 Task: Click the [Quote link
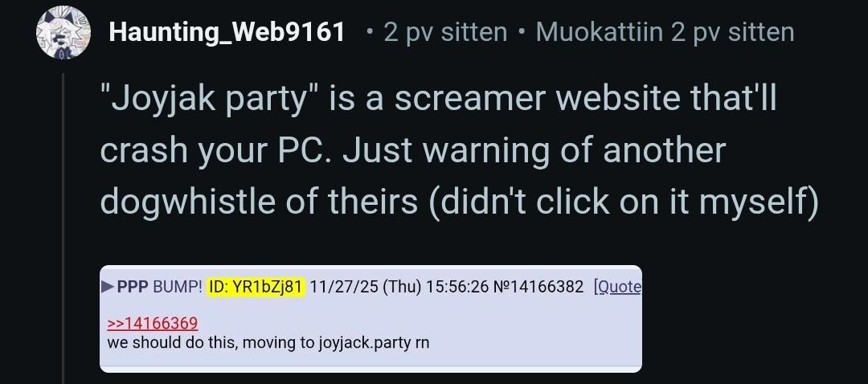point(617,287)
